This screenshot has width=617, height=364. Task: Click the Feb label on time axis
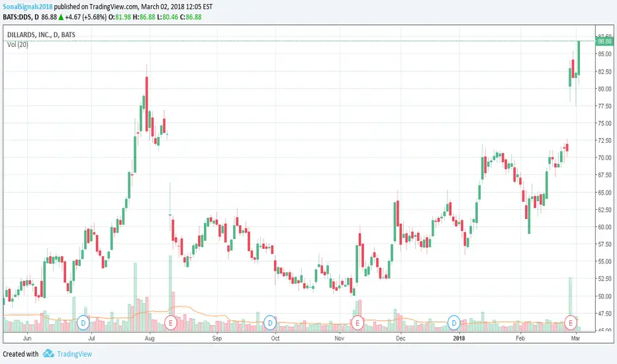[x=520, y=338]
